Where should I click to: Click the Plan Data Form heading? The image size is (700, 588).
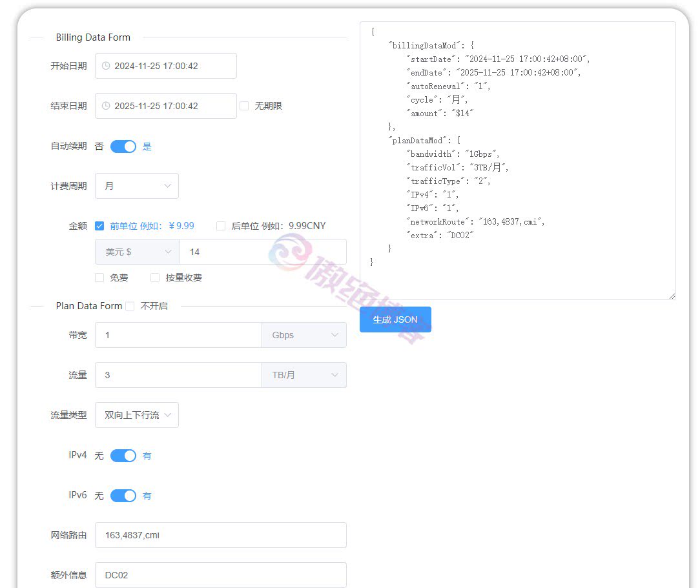[89, 306]
